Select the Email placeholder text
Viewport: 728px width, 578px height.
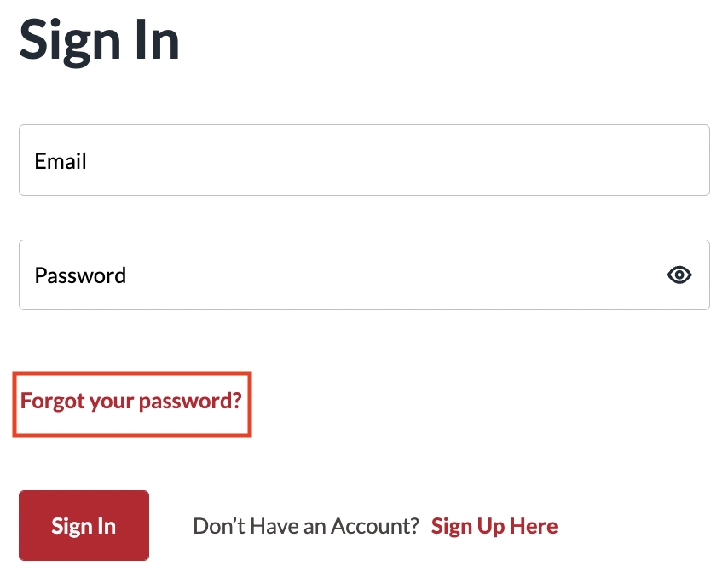click(61, 161)
